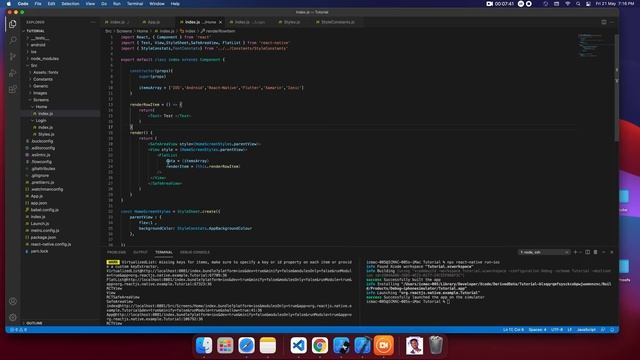Open Google Chrome from the dock
640x360 pixels.
pyautogui.click(x=320, y=345)
